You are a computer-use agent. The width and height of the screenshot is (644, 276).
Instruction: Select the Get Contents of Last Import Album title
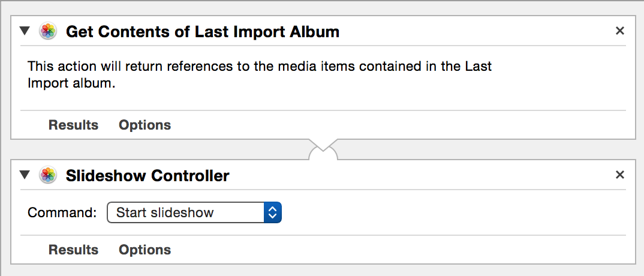[203, 32]
